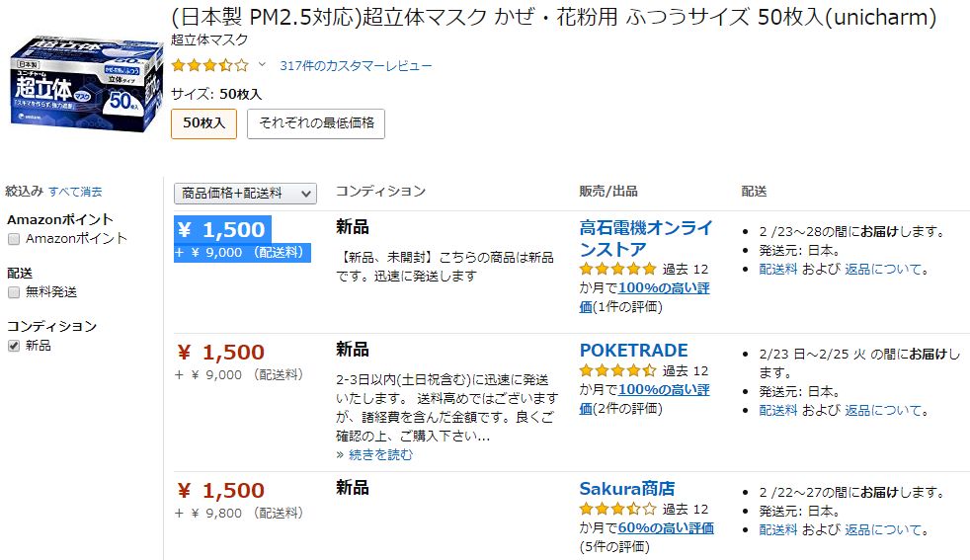Viewport: 970px width, 560px height.
Task: Click Sakura商店 seller star rating
Action: point(617,510)
